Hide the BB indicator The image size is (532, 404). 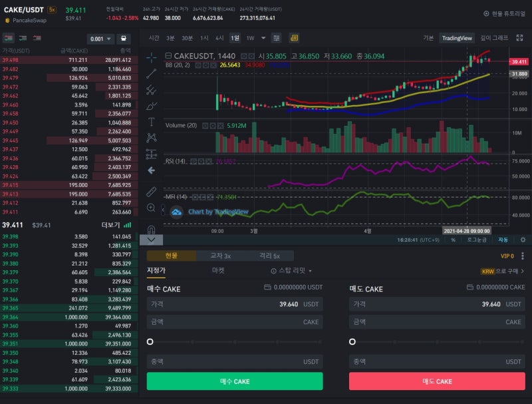point(198,65)
